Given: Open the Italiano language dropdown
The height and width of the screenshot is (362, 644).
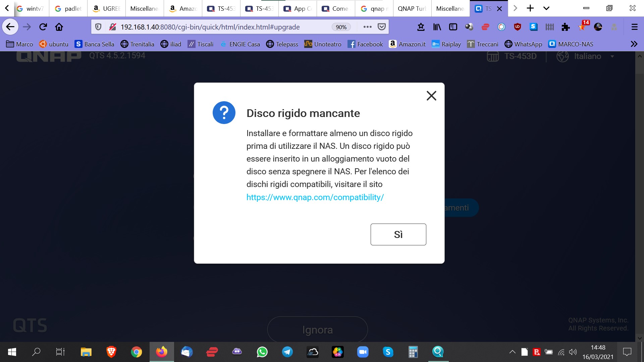Looking at the screenshot, I should point(587,56).
